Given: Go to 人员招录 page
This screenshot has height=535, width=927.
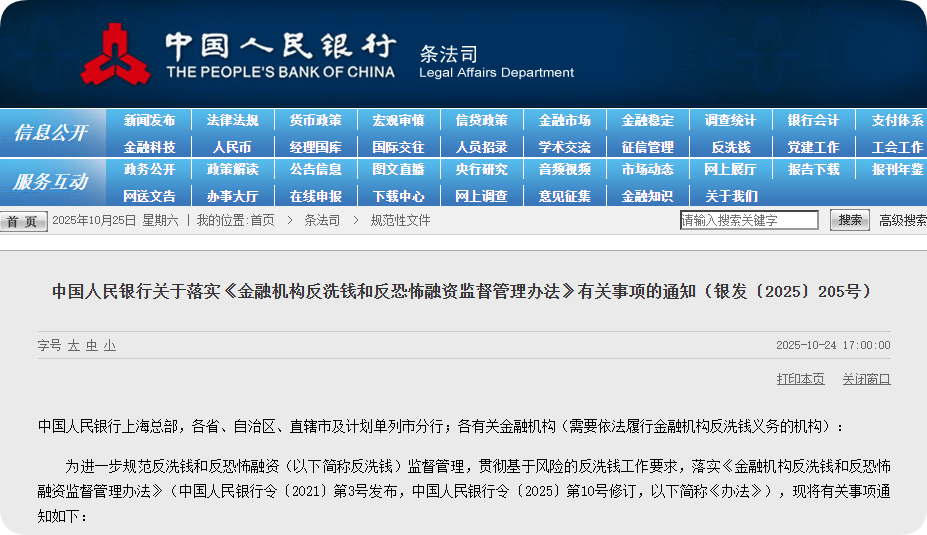Looking at the screenshot, I should coord(481,147).
